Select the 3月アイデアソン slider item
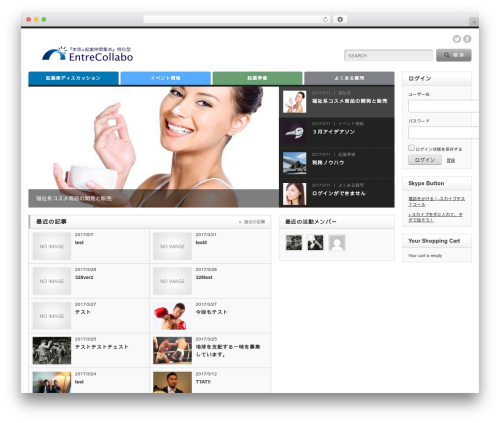The width and height of the screenshot is (500, 423). coord(337,132)
